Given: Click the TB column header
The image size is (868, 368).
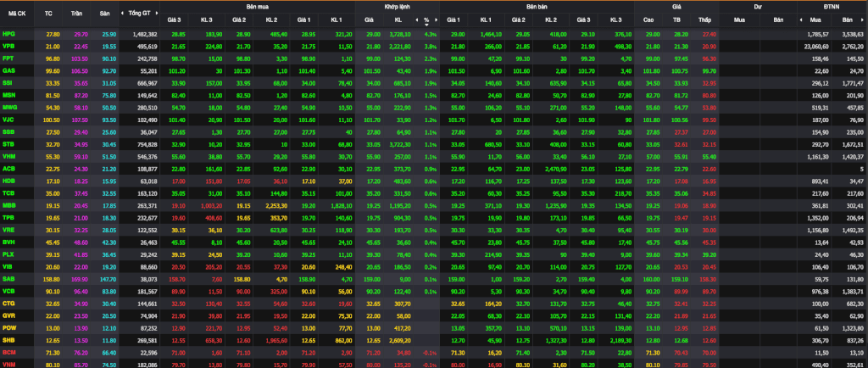Looking at the screenshot, I should [676, 20].
